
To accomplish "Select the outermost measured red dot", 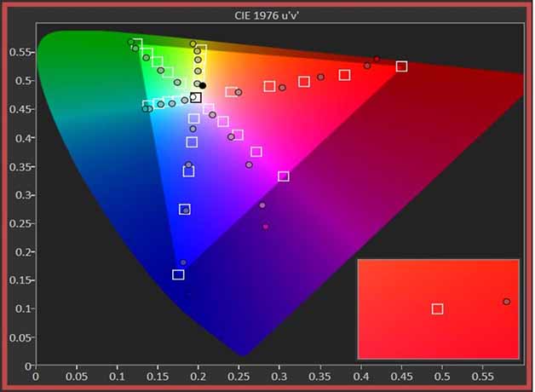I will pyautogui.click(x=377, y=60).
